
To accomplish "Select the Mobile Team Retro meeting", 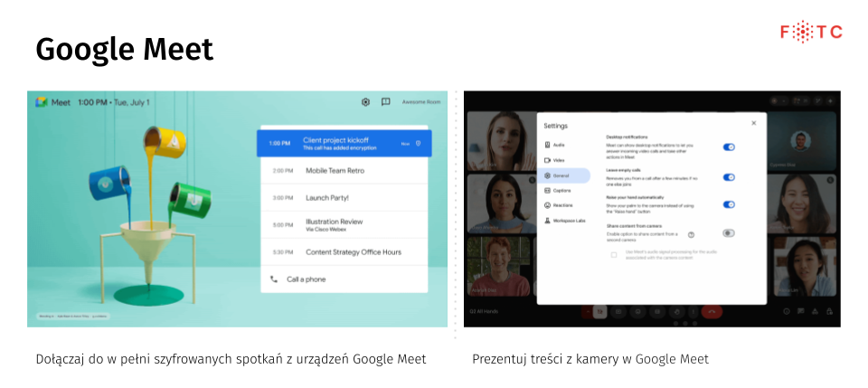I will point(344,170).
